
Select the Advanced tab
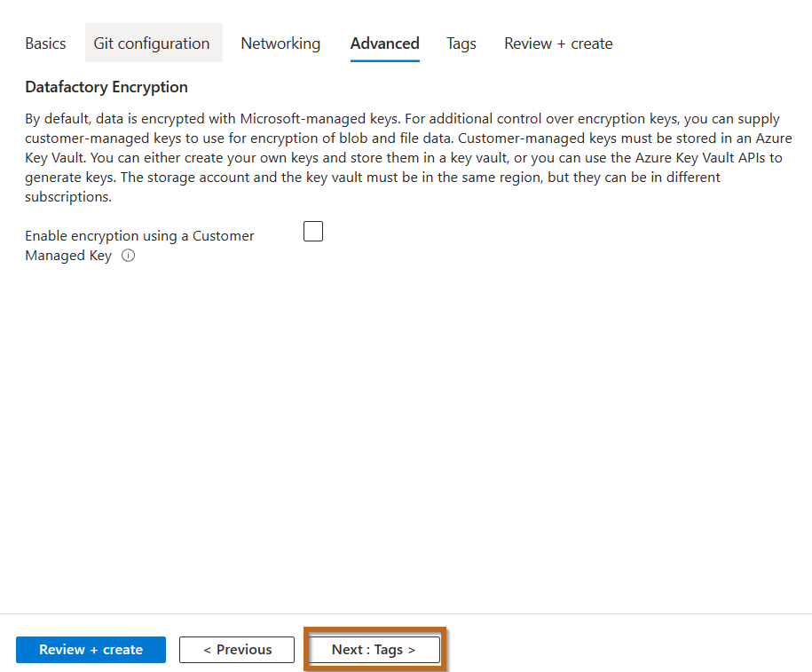tap(385, 43)
